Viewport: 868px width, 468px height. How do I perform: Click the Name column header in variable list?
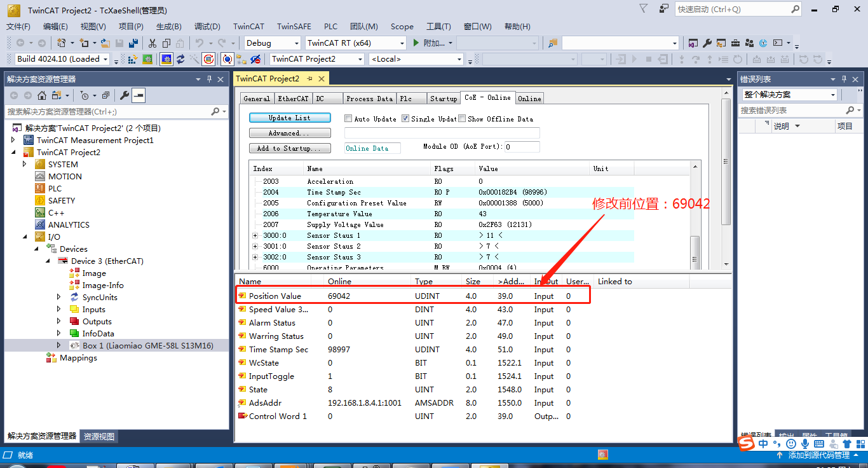point(250,281)
